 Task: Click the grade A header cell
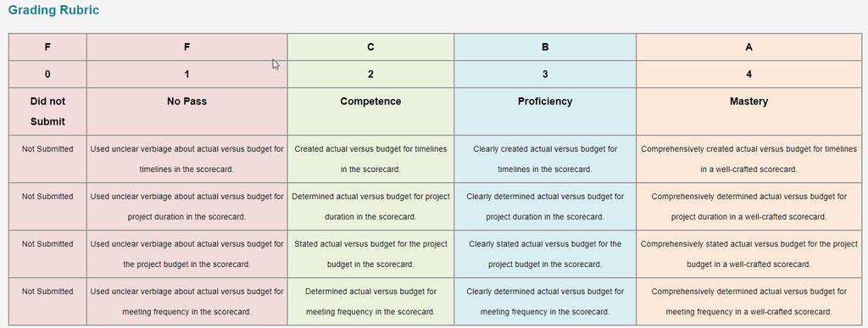[748, 47]
